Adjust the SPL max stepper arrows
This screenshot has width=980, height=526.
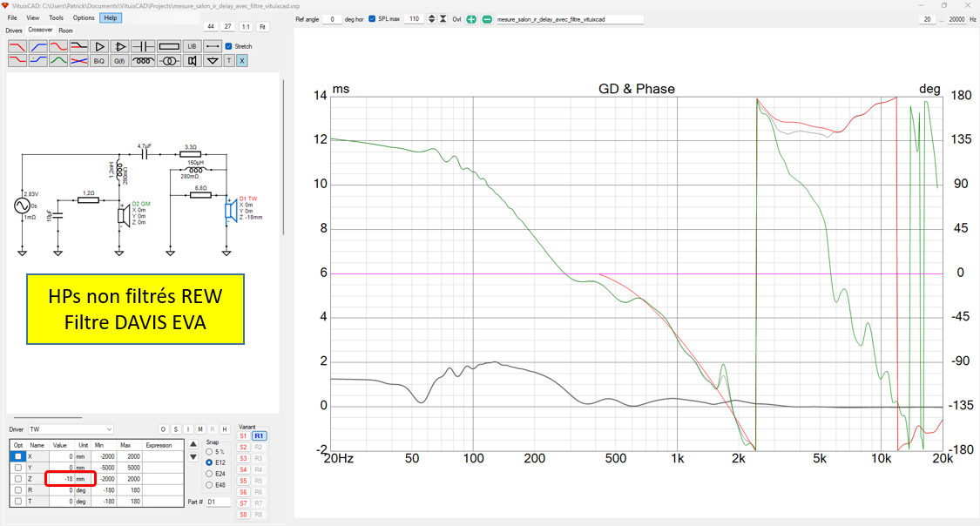point(431,19)
